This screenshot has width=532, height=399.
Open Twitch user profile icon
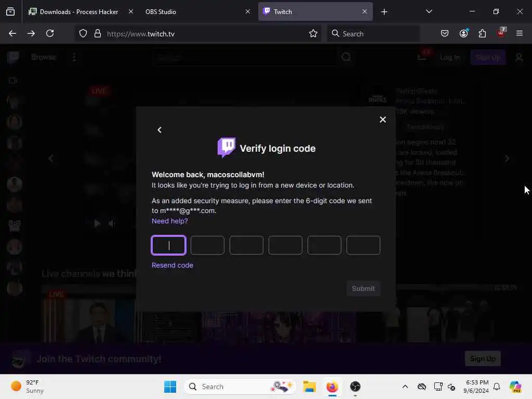tap(519, 57)
